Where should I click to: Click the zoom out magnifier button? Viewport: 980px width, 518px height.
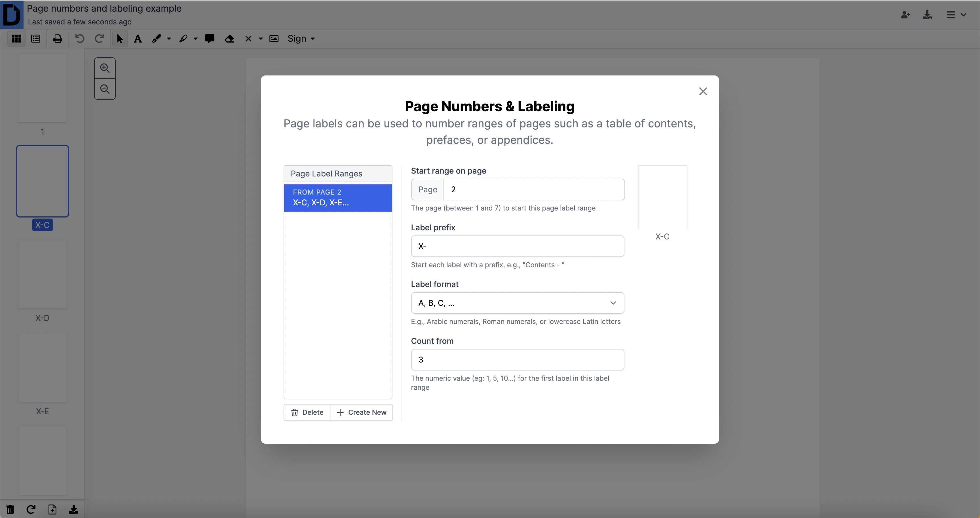pos(105,89)
